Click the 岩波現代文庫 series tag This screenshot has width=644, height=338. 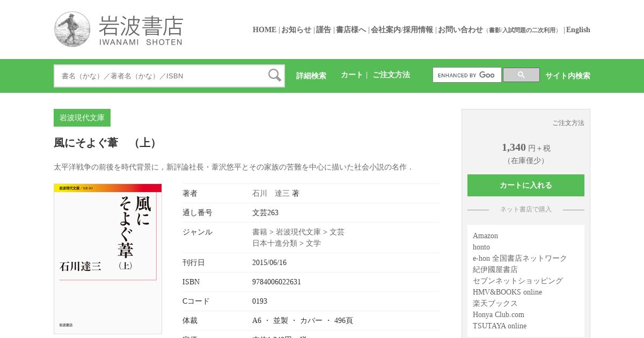[x=82, y=117]
